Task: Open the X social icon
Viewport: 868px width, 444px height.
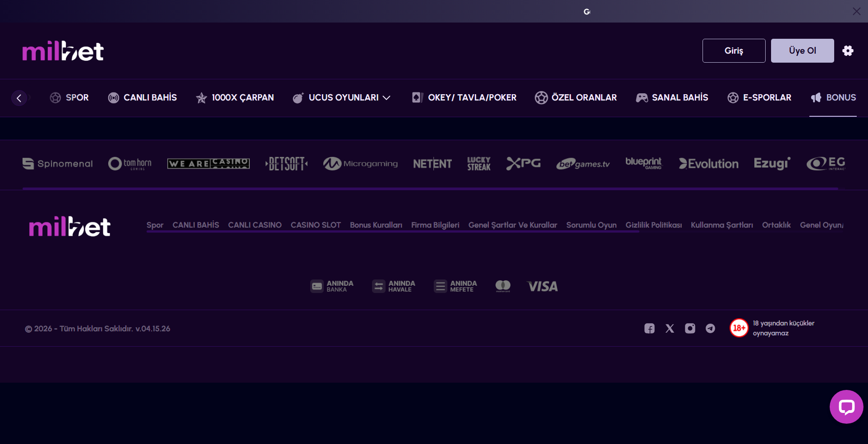Action: point(670,329)
